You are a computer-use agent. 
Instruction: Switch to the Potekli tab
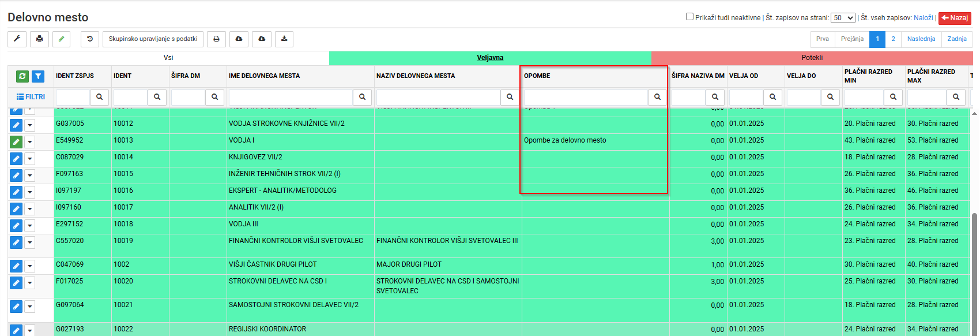tap(812, 58)
